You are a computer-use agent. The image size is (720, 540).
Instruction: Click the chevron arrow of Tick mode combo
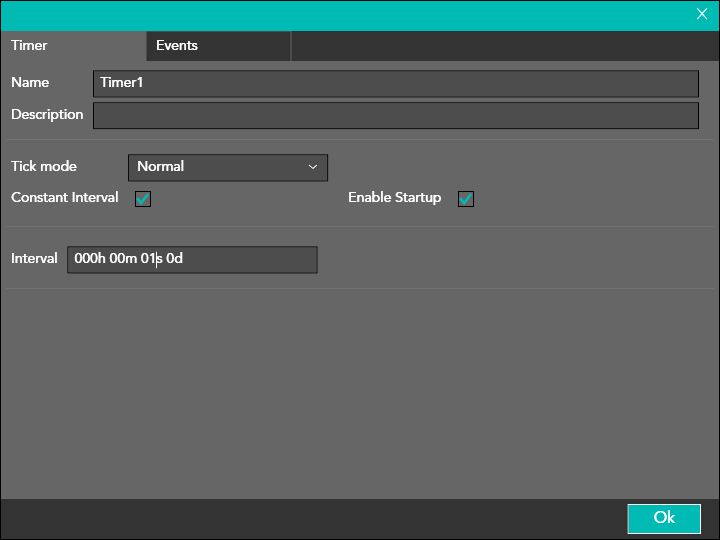(313, 167)
